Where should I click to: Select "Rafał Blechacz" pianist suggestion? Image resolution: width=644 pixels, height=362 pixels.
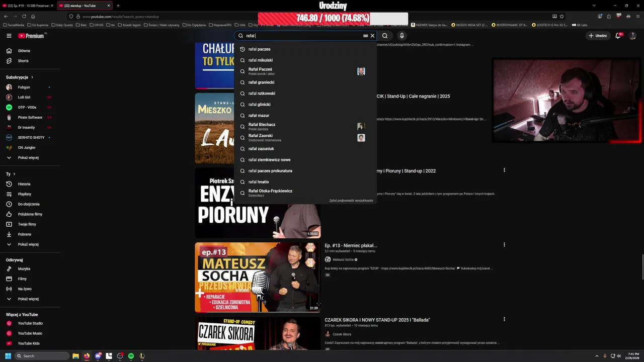[x=305, y=127]
